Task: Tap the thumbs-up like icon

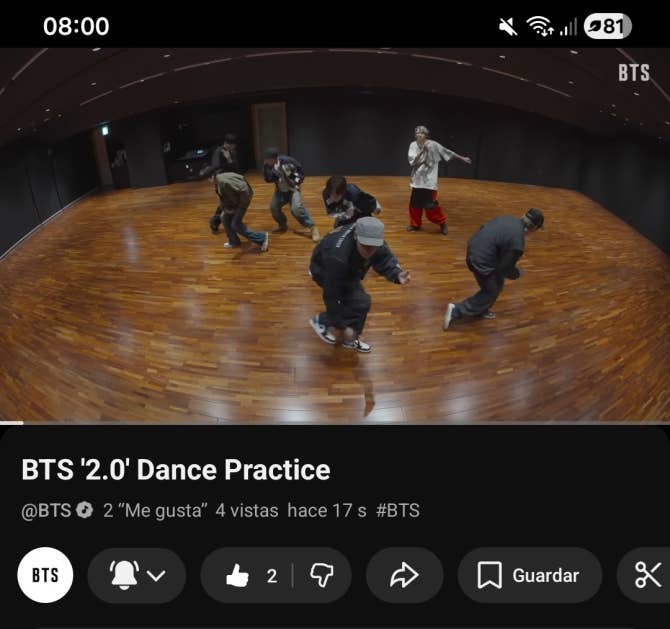Action: (237, 575)
